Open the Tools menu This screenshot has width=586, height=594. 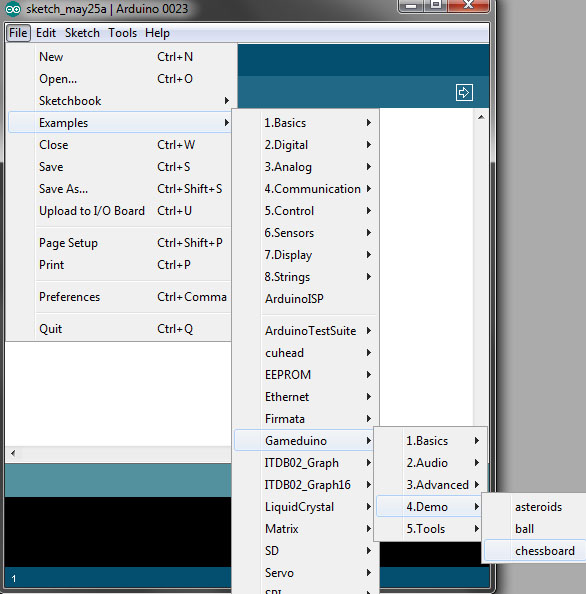pos(122,33)
